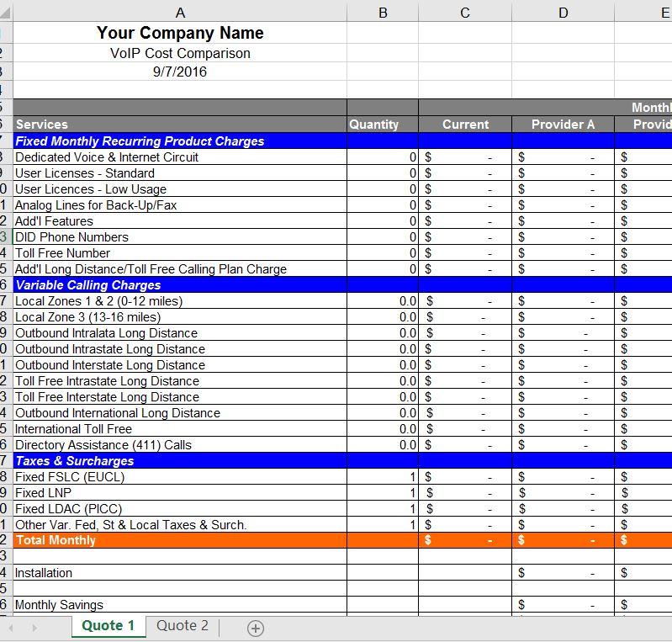Select 'Local Zone 3 (13-16 miles)' cell
Viewport: 672px width, 642px height.
pos(180,317)
